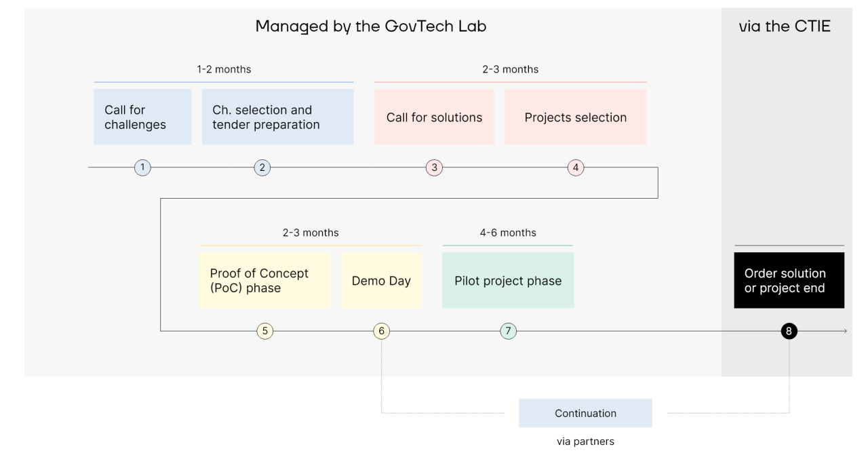Click the Call for solutions box
The height and width of the screenshot is (476, 868).
coord(434,117)
